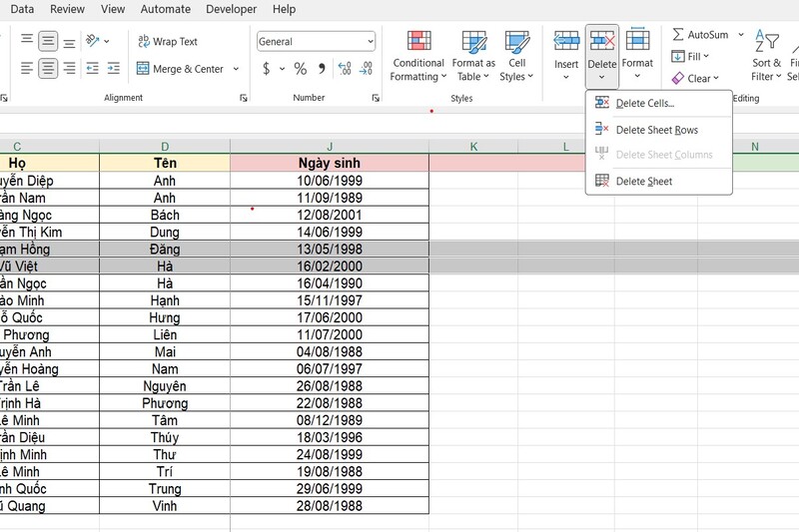
Task: Click Decrease Decimal icon
Action: pos(366,68)
